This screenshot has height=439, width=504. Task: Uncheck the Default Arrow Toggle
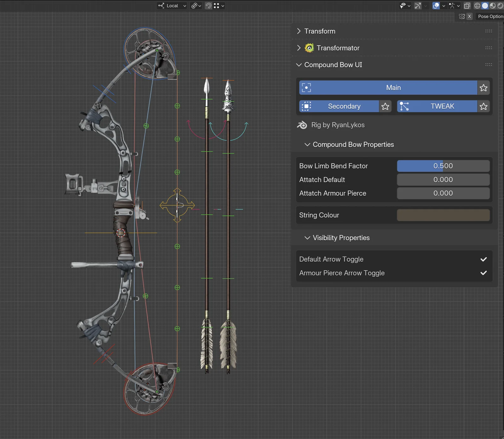pyautogui.click(x=483, y=259)
